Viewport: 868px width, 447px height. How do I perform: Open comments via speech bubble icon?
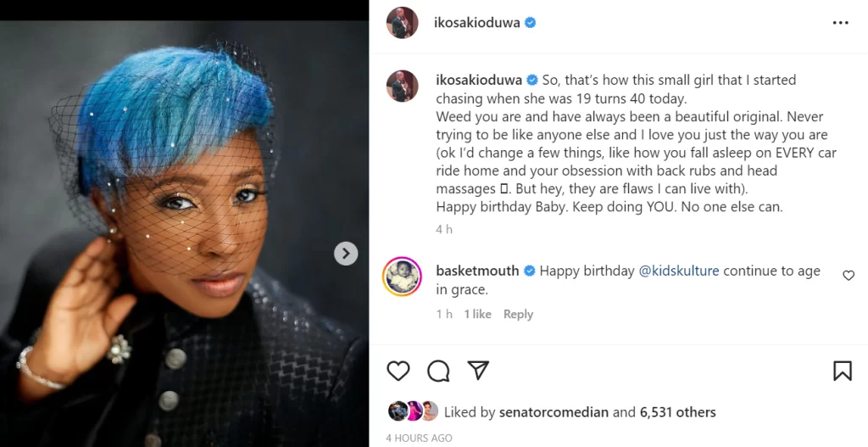click(x=438, y=371)
